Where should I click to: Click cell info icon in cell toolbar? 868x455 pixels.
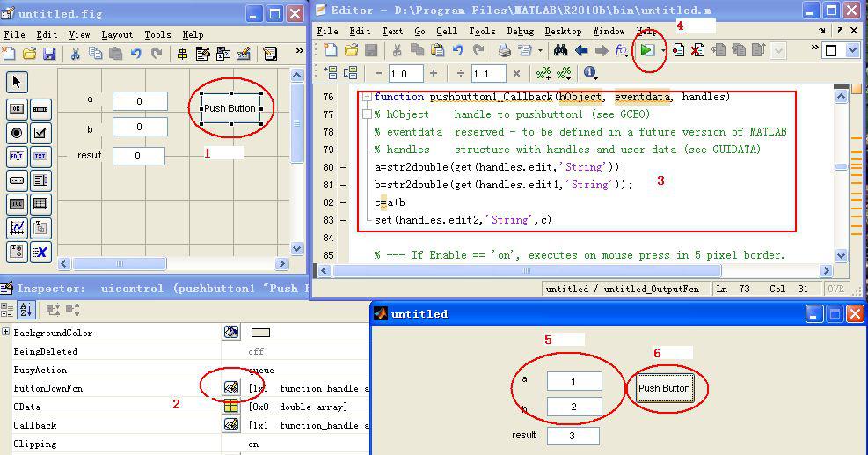[589, 72]
